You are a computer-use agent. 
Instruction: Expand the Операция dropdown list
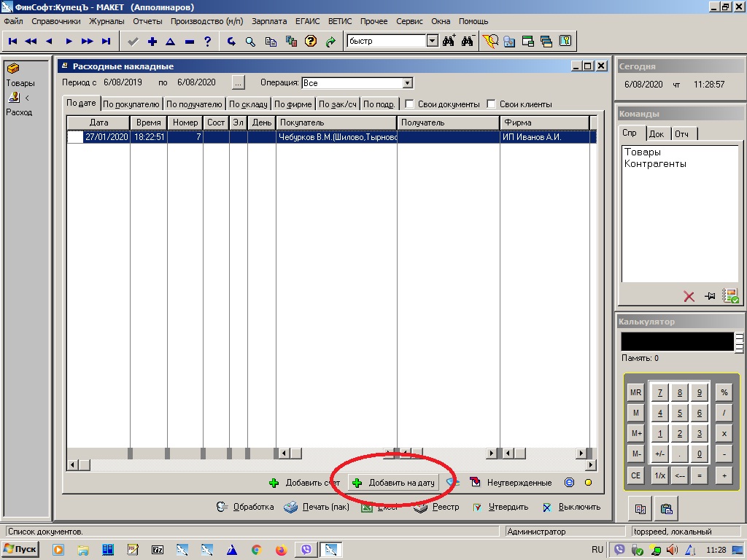[x=408, y=83]
